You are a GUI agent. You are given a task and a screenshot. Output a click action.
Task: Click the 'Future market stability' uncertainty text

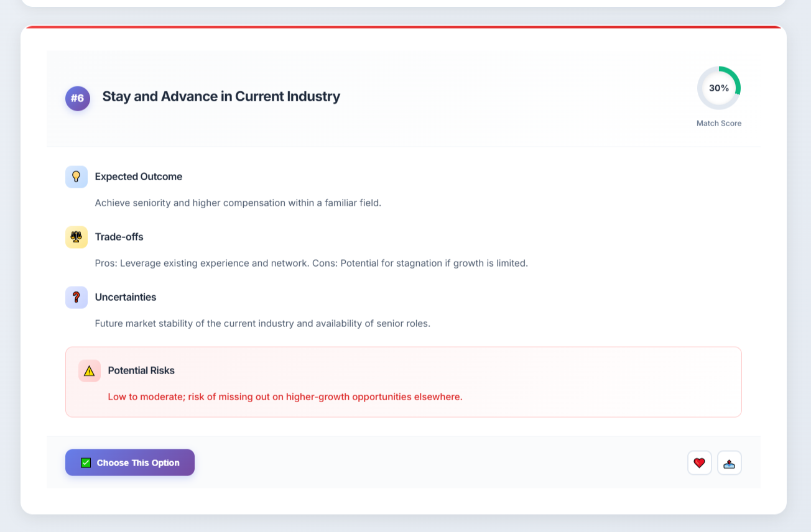pyautogui.click(x=262, y=323)
